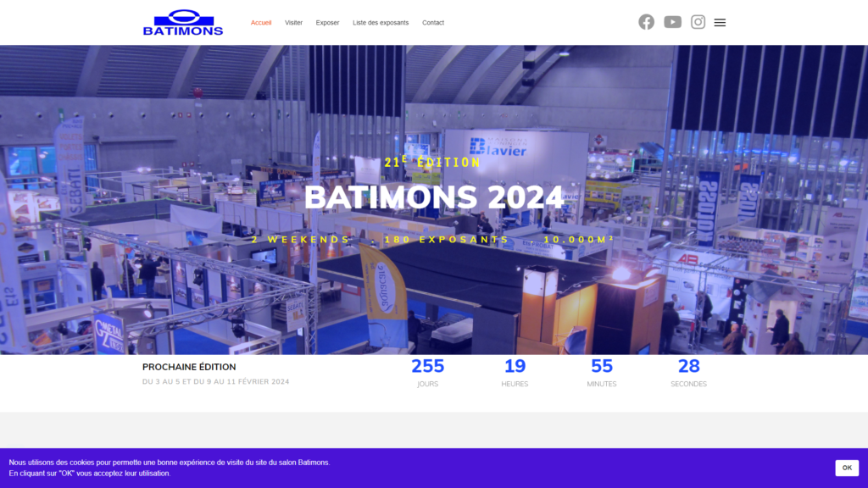The width and height of the screenshot is (868, 488).
Task: Go to the Accueil menu item
Action: click(261, 23)
